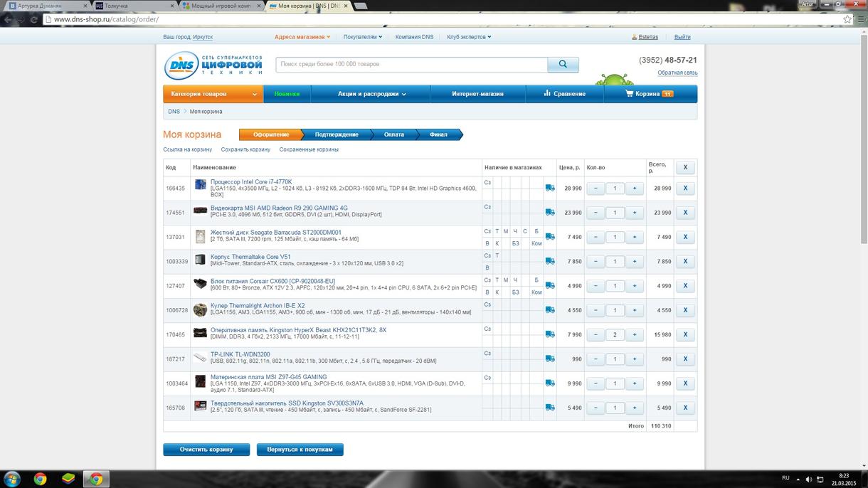The image size is (868, 488).
Task: Decrease quantity of Kingston HyperX Beast memory
Action: point(596,334)
